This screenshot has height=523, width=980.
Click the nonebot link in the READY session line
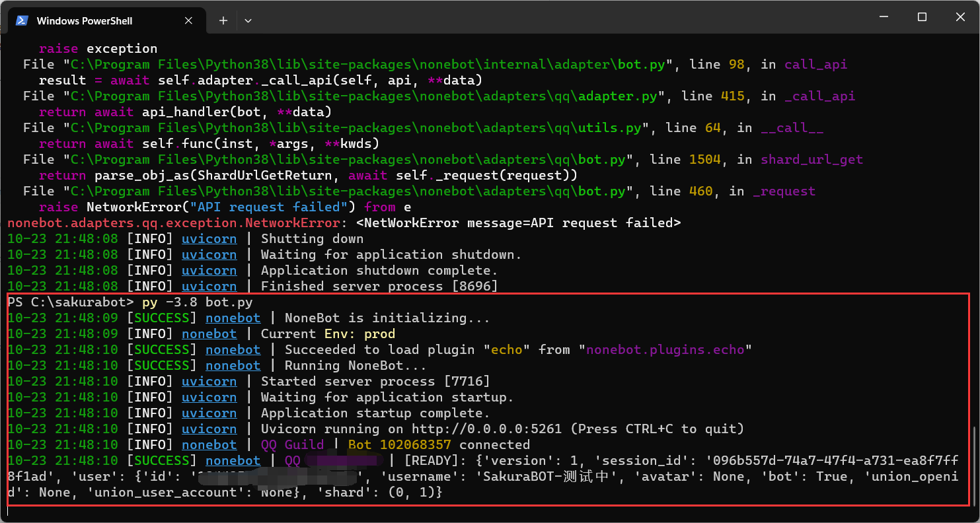click(233, 460)
